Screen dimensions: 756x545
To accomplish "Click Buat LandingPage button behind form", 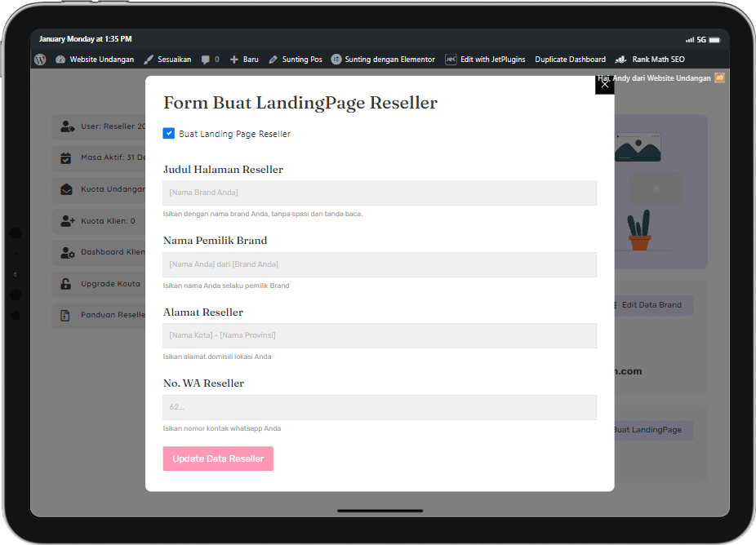I will [x=653, y=430].
